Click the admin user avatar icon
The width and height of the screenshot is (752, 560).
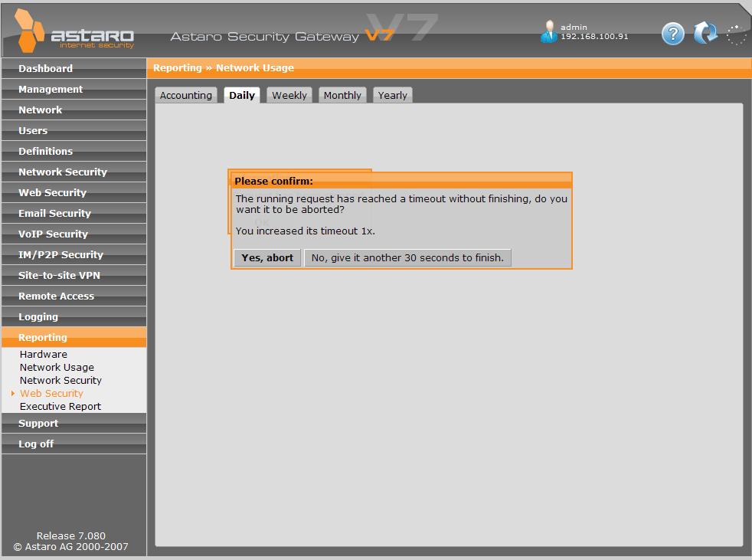(x=548, y=31)
